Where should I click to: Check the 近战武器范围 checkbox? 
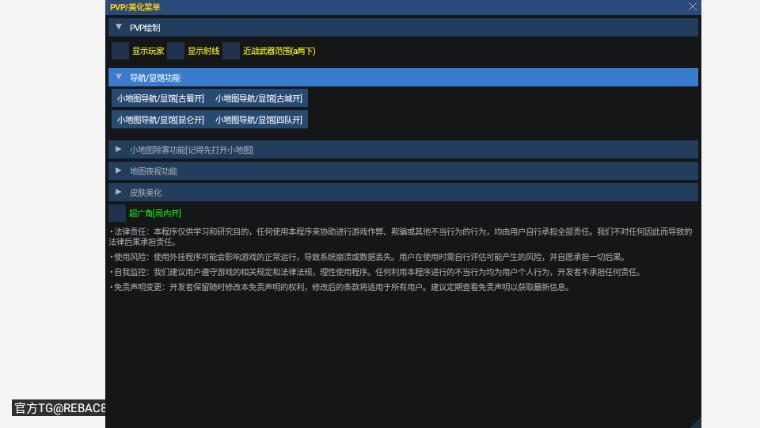231,51
